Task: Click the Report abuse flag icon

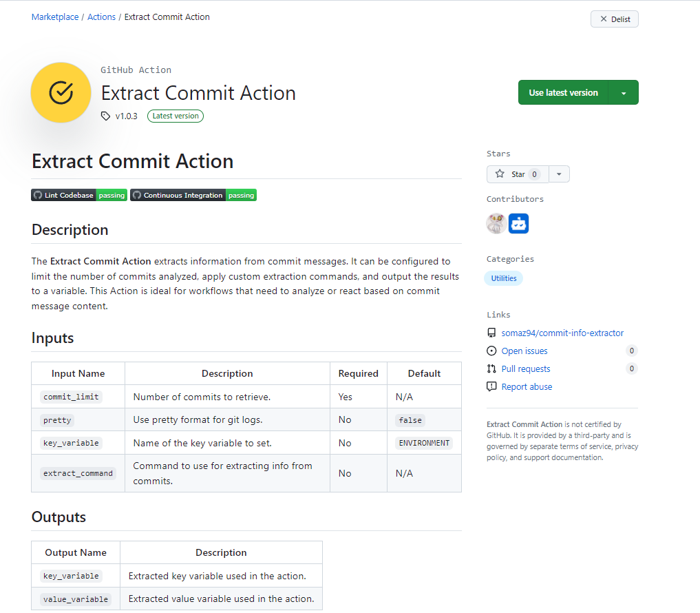Action: point(491,386)
